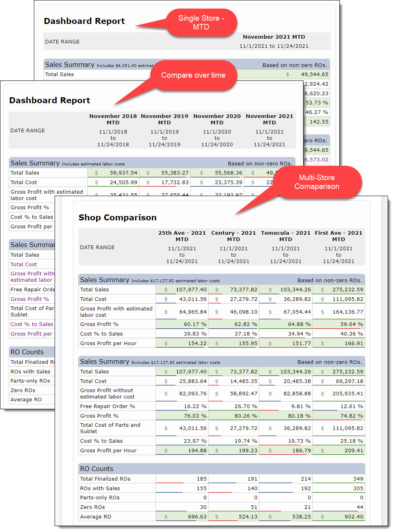
Task: Click Free Repair Order value 26.70 %
Action: click(x=246, y=406)
